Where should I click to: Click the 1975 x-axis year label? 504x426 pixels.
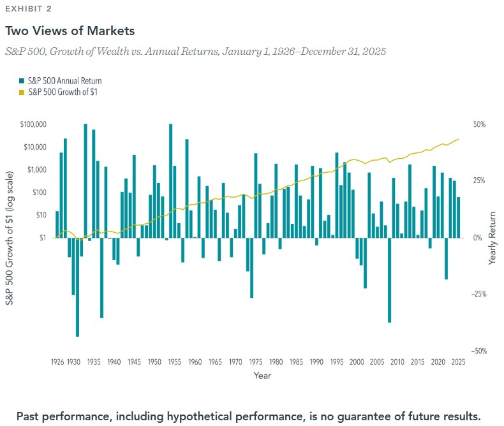(256, 362)
